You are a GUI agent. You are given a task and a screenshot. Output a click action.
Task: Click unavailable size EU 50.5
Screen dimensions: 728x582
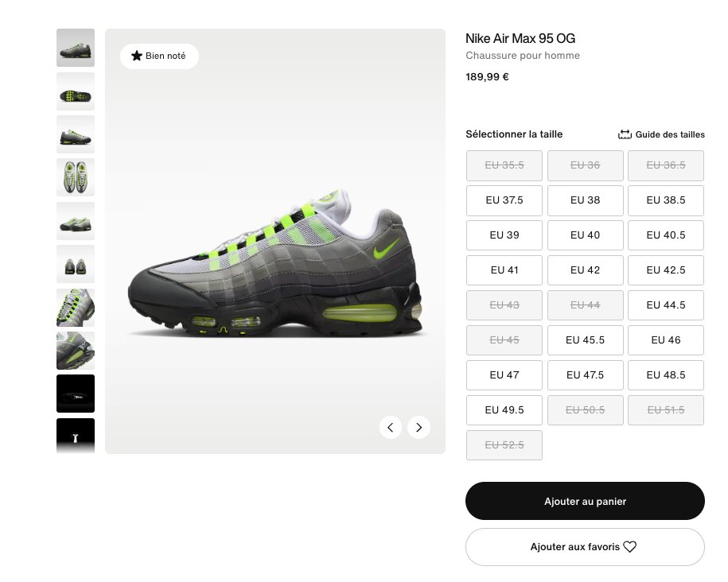pyautogui.click(x=585, y=410)
